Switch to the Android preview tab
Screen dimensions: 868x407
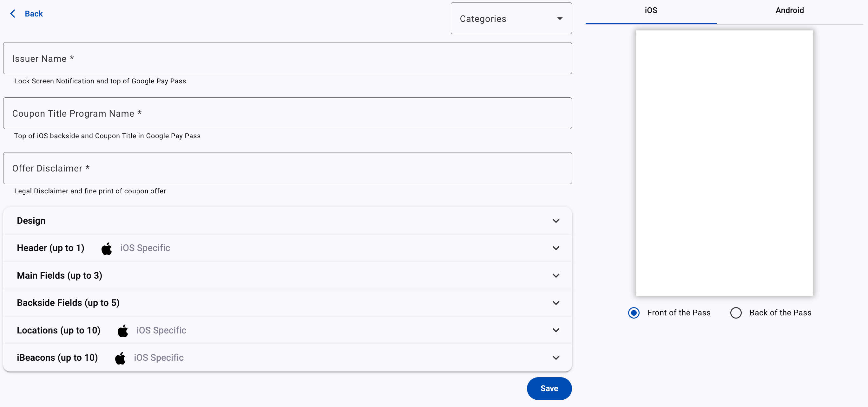[x=789, y=10]
